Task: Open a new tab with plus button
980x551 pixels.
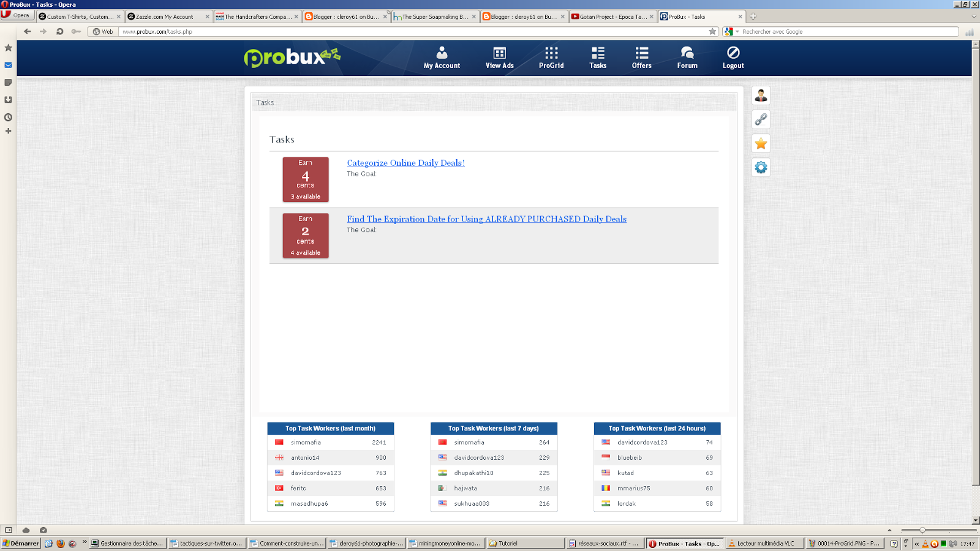Action: (753, 17)
